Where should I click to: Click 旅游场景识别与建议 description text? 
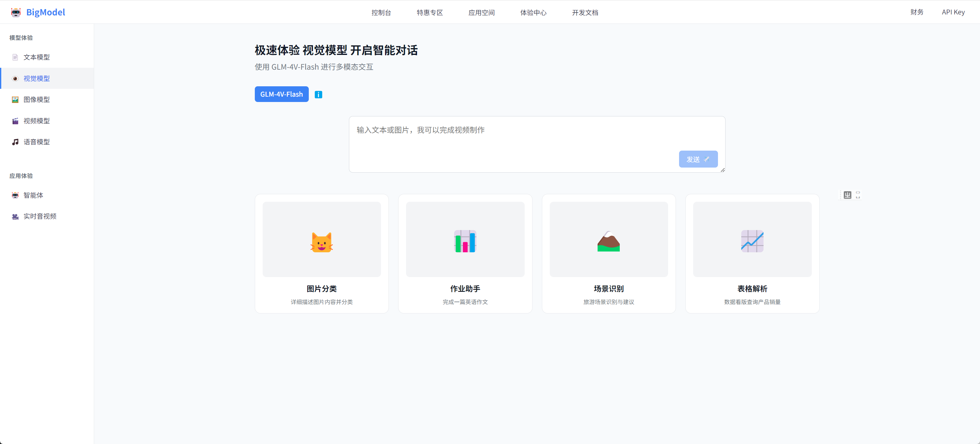(609, 302)
